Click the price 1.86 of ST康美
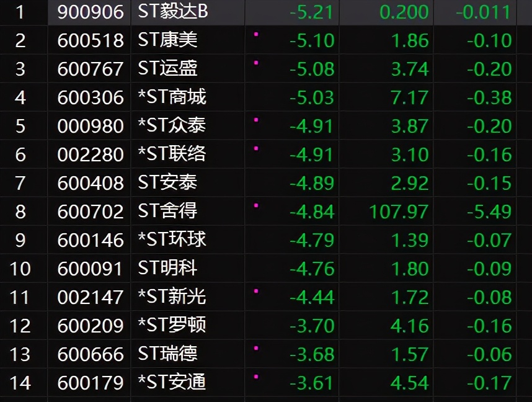This screenshot has height=402, width=532. [411, 40]
